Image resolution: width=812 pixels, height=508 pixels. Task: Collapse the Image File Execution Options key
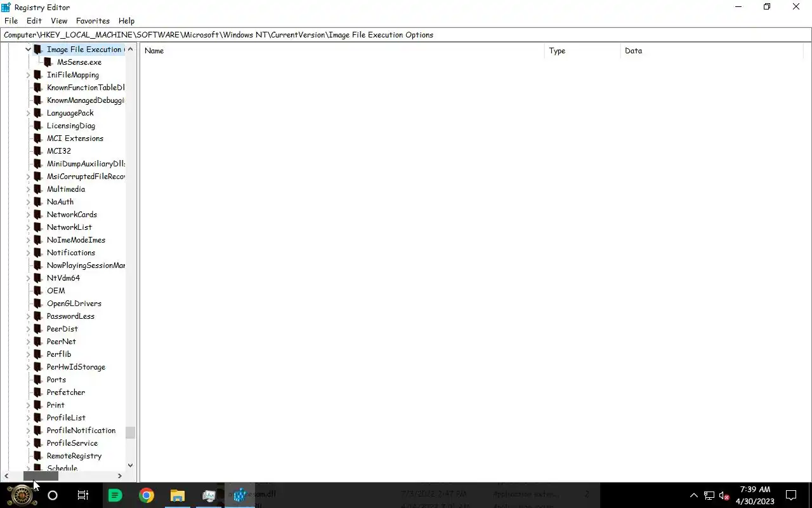point(28,50)
